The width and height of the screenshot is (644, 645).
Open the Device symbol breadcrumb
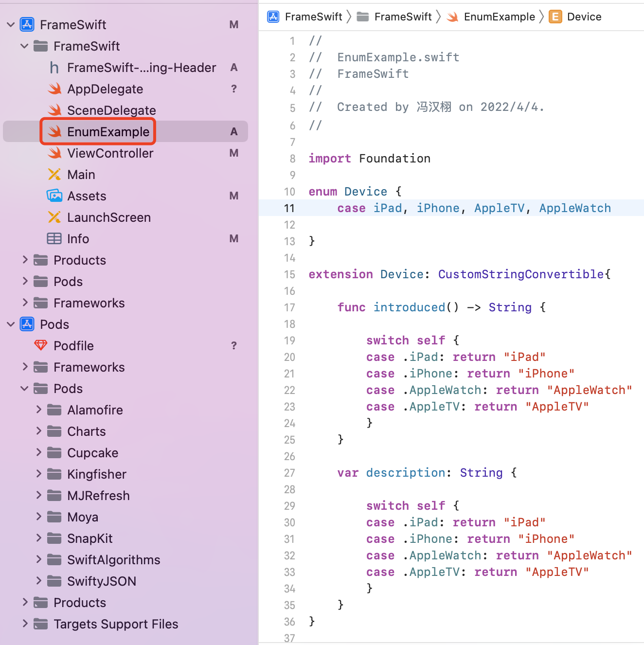tap(584, 17)
